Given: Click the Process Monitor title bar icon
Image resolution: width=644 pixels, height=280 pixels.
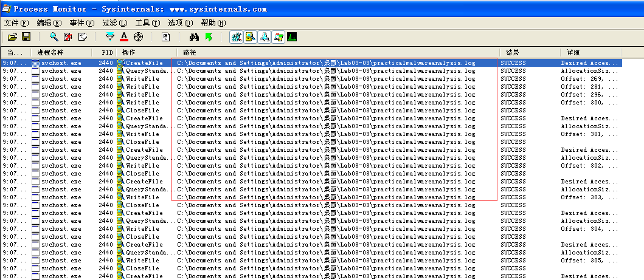Looking at the screenshot, I should click(x=6, y=9).
